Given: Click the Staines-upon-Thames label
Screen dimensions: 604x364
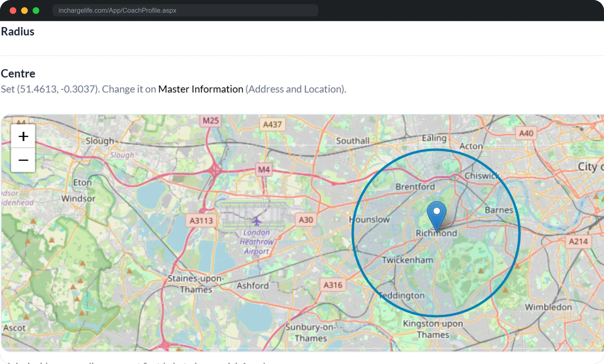Looking at the screenshot, I should (196, 284).
